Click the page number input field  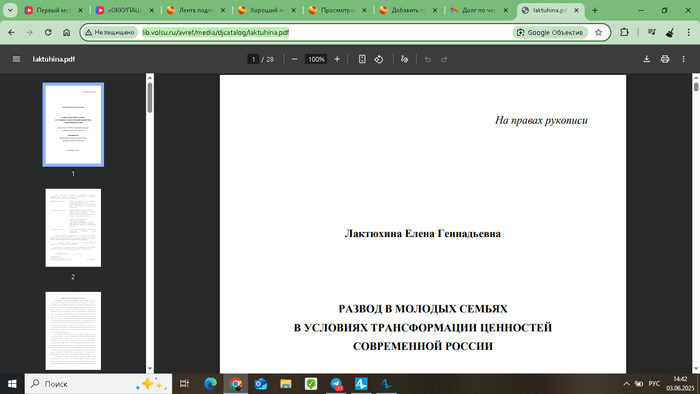pos(253,59)
